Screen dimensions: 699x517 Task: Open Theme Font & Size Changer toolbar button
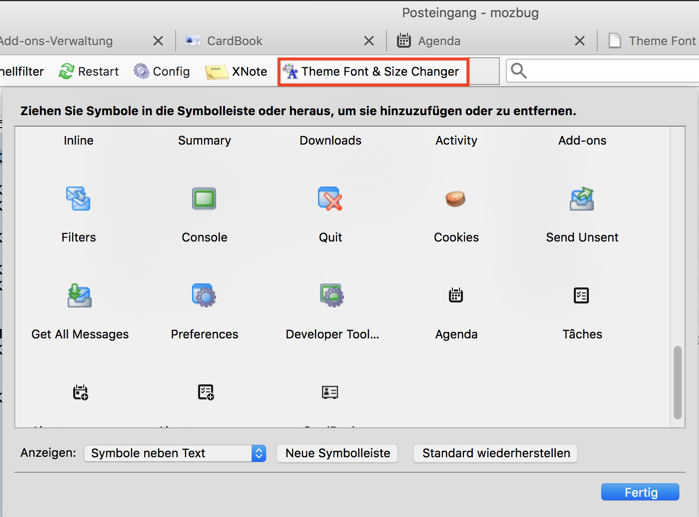point(371,71)
